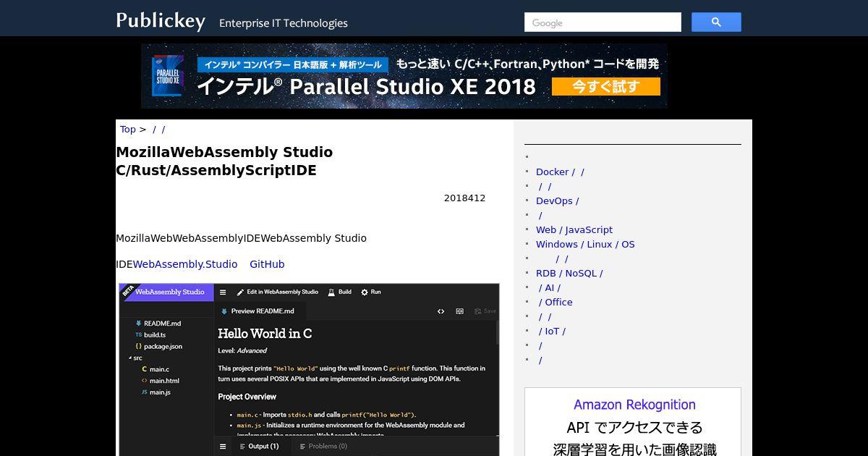Switch to the Problems (0) tab
This screenshot has width=868, height=456.
[x=323, y=447]
